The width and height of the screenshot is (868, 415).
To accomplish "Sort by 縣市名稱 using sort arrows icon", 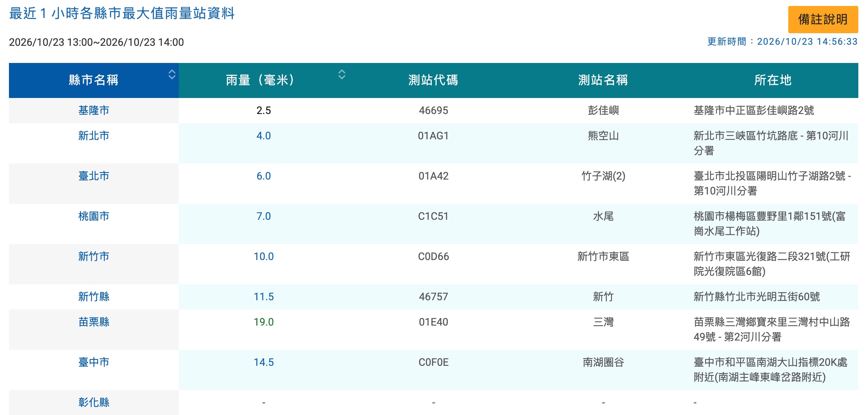I will point(172,75).
